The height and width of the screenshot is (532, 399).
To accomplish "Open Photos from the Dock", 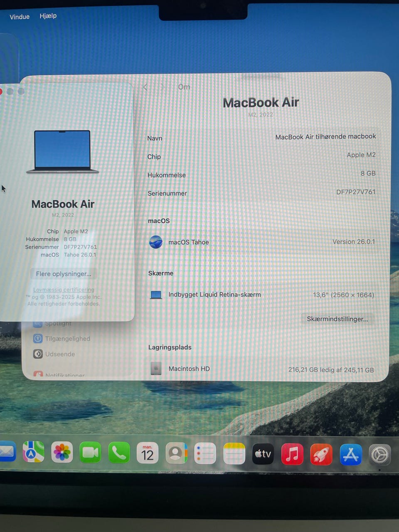I will point(62,452).
